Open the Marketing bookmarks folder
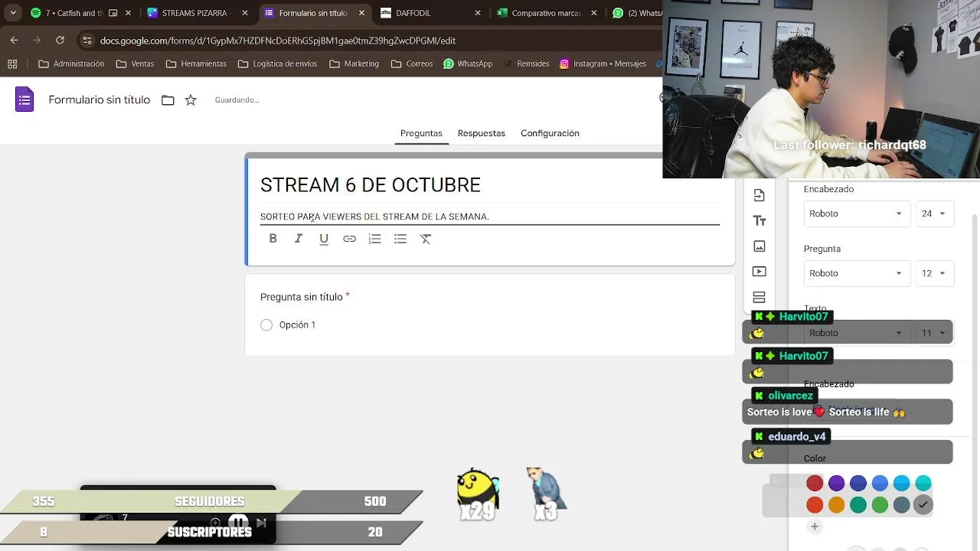The height and width of the screenshot is (551, 980). tap(354, 64)
